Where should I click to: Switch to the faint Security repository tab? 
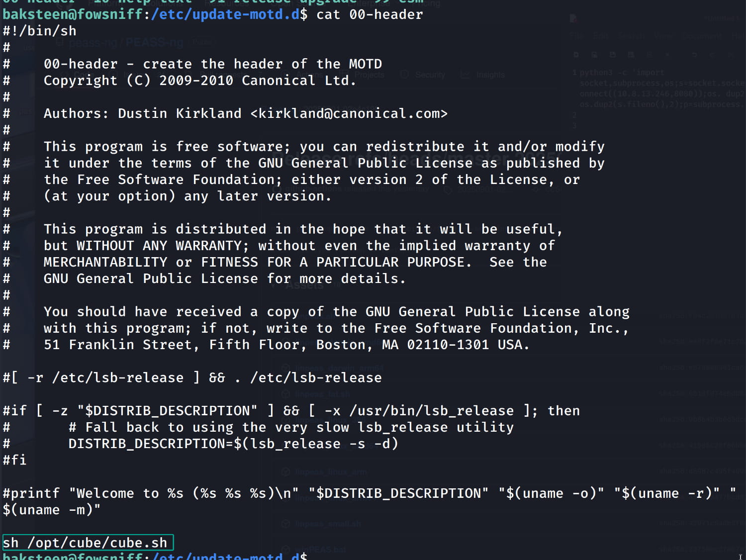430,75
